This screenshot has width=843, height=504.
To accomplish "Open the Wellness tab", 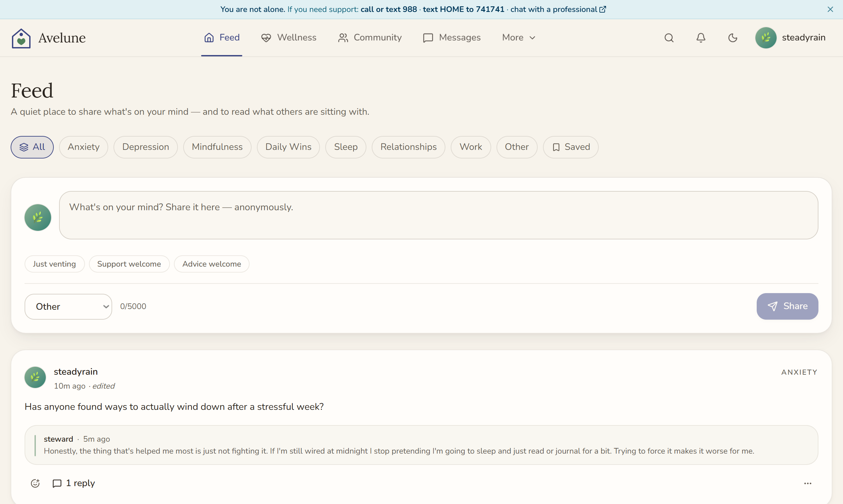I will pyautogui.click(x=289, y=38).
